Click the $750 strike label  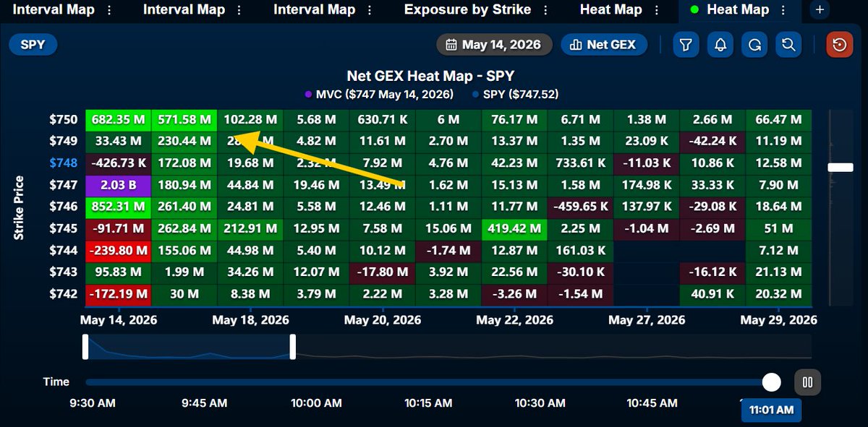click(x=62, y=120)
